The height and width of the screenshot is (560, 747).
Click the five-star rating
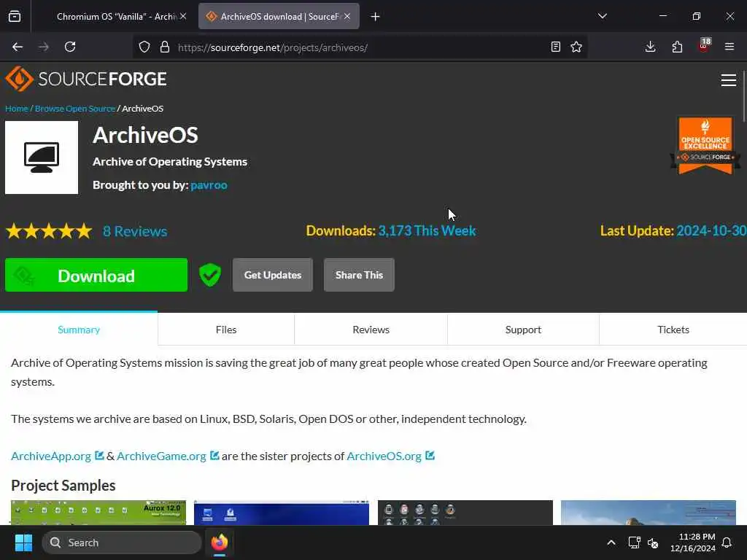[49, 231]
